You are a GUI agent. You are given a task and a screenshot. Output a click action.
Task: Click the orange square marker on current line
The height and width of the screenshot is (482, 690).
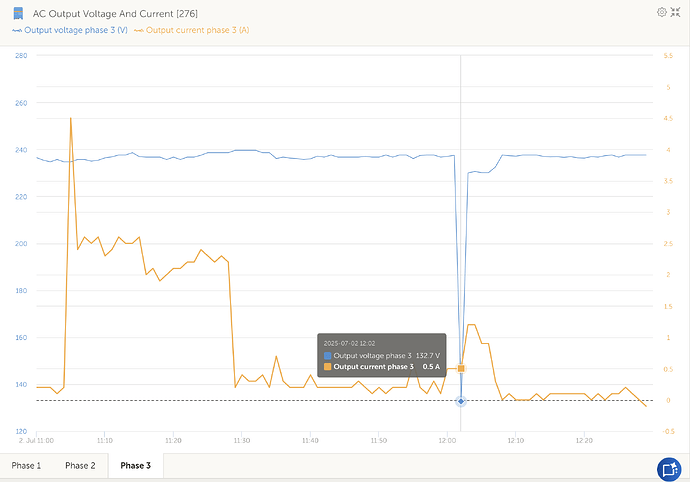click(461, 369)
